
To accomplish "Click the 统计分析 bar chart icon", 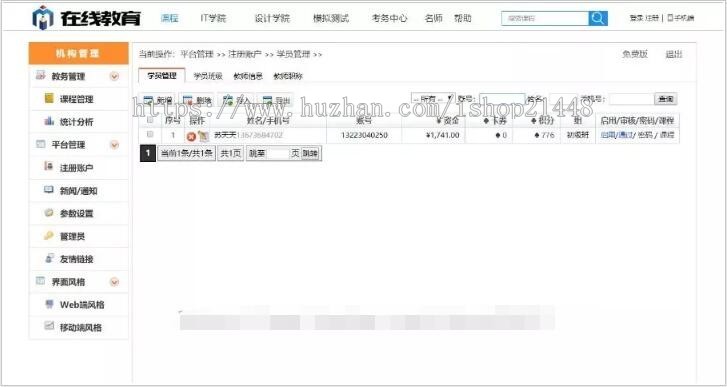I will [49, 121].
